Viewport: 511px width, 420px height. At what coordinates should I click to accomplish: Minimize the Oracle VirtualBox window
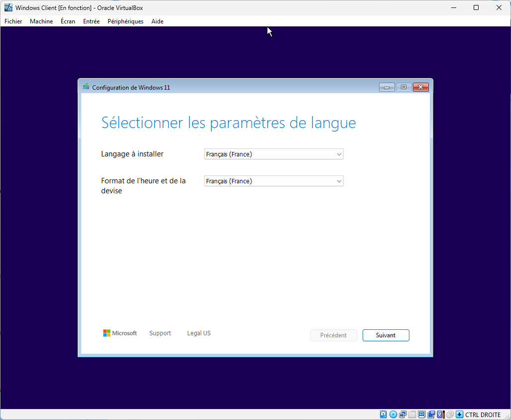click(453, 7)
